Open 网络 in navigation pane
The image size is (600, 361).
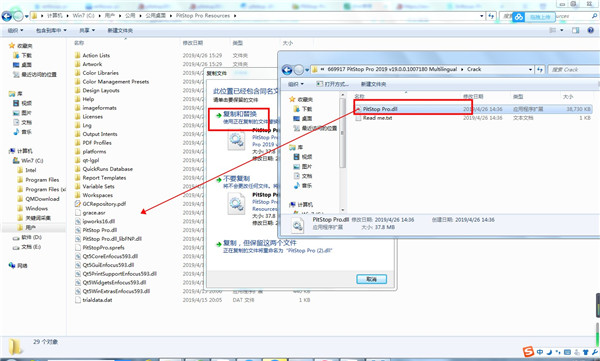22,265
